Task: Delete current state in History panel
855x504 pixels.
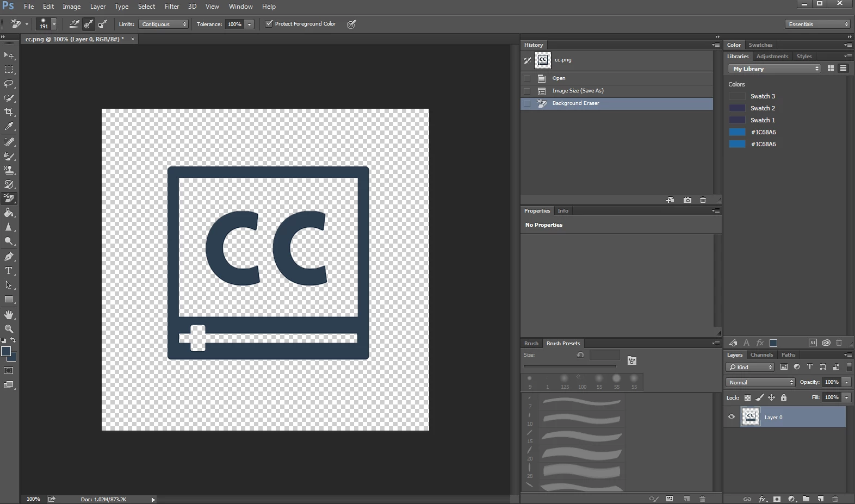Action: (x=703, y=200)
